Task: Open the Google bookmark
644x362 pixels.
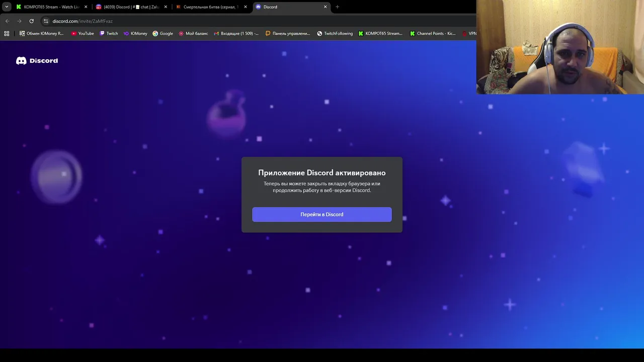Action: coord(163,34)
